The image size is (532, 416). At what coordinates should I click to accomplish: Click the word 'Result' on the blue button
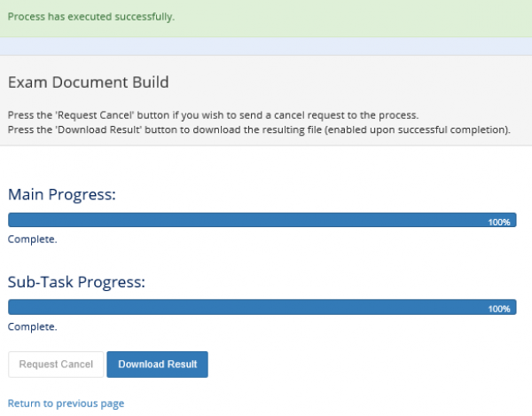[x=182, y=364]
